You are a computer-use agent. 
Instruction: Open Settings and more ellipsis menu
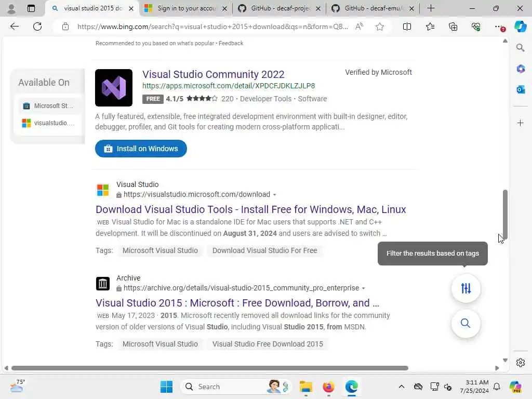[499, 26]
